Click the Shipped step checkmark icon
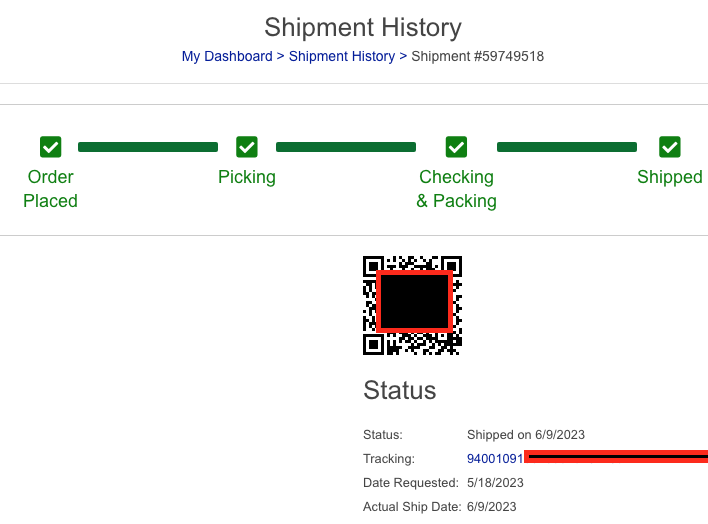 pos(670,147)
